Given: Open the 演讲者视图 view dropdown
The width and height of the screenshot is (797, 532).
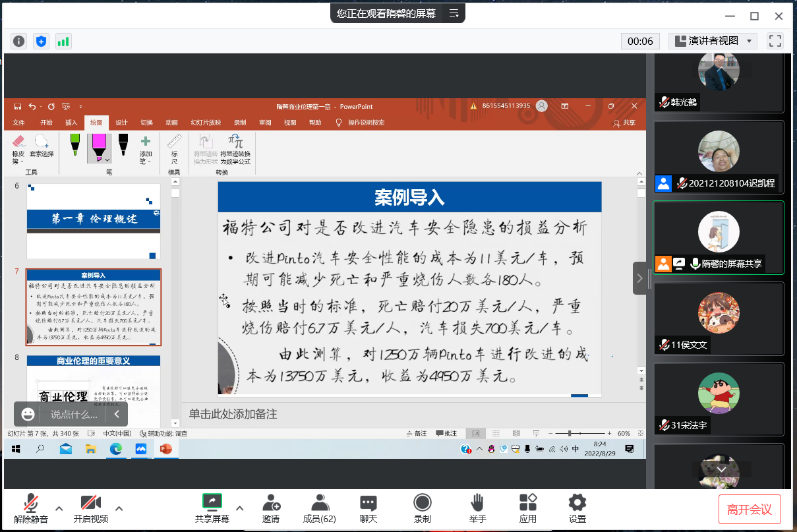Looking at the screenshot, I should pyautogui.click(x=712, y=41).
